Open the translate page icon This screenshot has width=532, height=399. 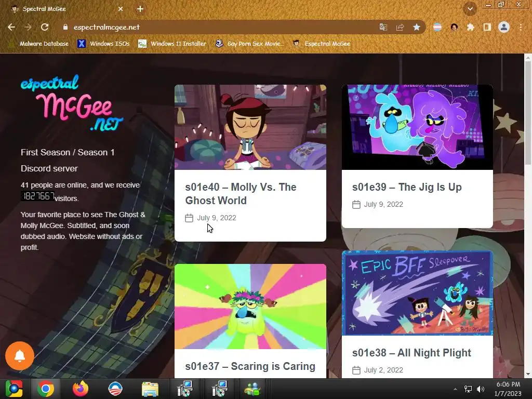click(x=383, y=27)
